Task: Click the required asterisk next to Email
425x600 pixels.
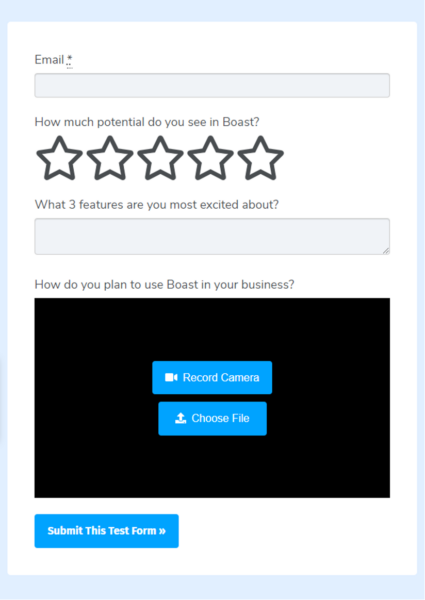Action: (69, 60)
